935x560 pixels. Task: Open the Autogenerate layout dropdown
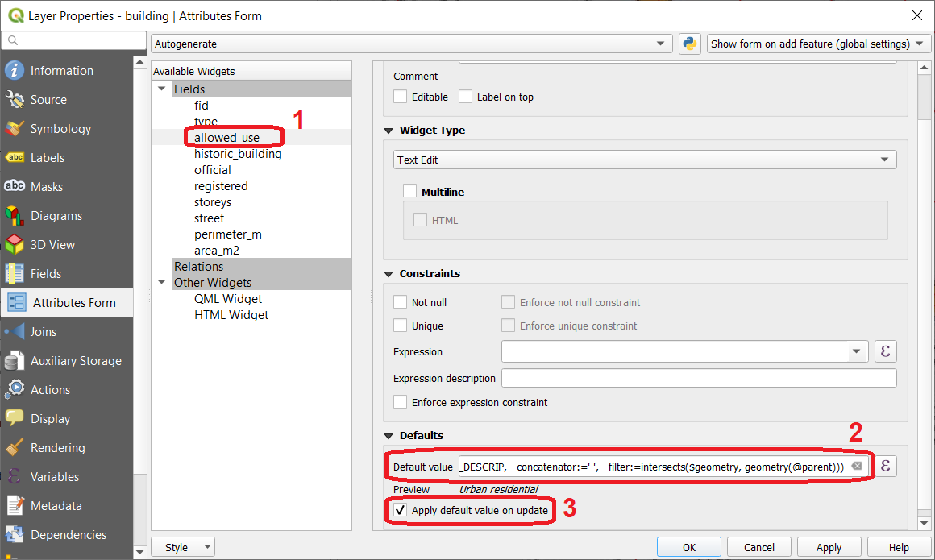pyautogui.click(x=411, y=44)
